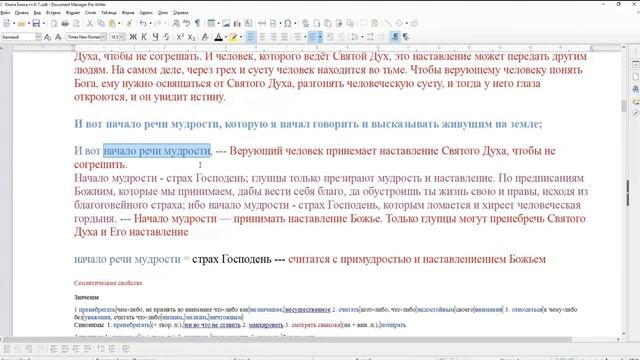Viewport: 640px width, 360px height.
Task: Expand the Save dropdown arrow
Action: pos(43,23)
